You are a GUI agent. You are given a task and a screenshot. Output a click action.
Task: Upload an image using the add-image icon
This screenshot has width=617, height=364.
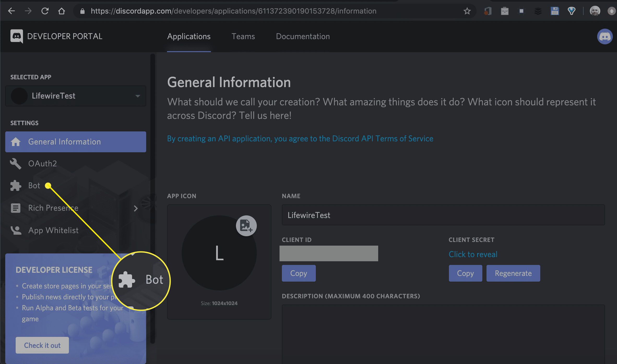[246, 226]
